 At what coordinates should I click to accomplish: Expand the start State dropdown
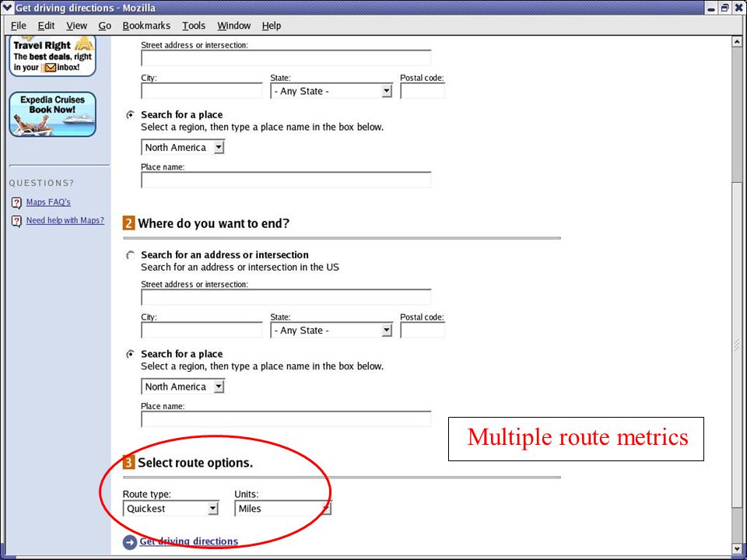[331, 91]
